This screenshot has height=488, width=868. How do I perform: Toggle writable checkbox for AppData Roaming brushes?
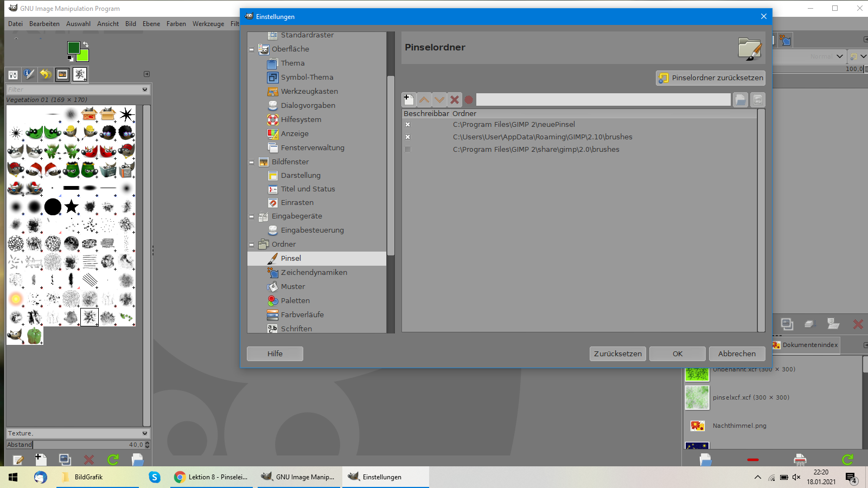point(408,137)
